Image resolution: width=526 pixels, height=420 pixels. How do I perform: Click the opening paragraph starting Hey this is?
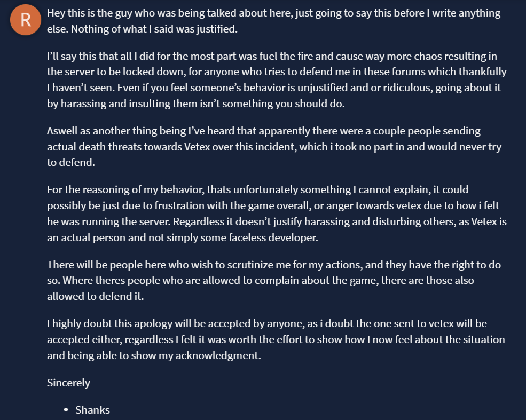[274, 21]
